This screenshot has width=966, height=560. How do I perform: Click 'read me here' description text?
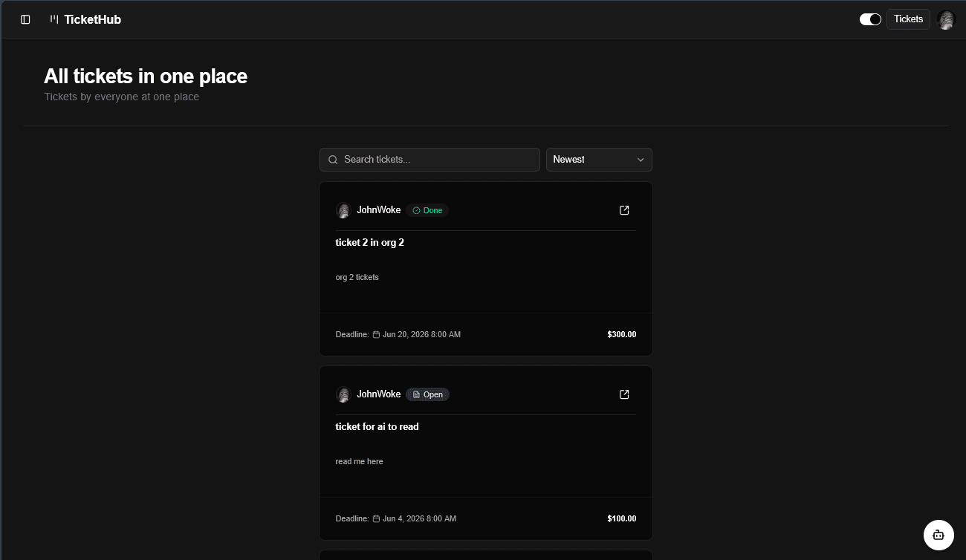pyautogui.click(x=360, y=461)
